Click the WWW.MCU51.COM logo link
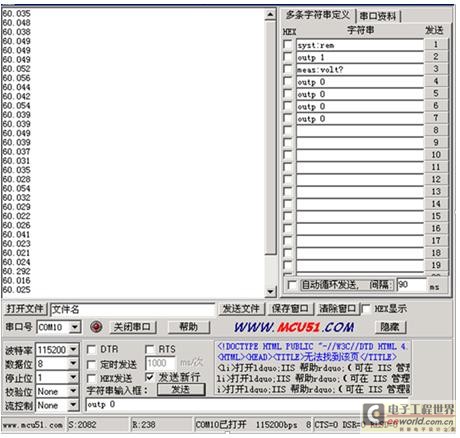Viewport: 460px width, 438px height. pos(294,327)
